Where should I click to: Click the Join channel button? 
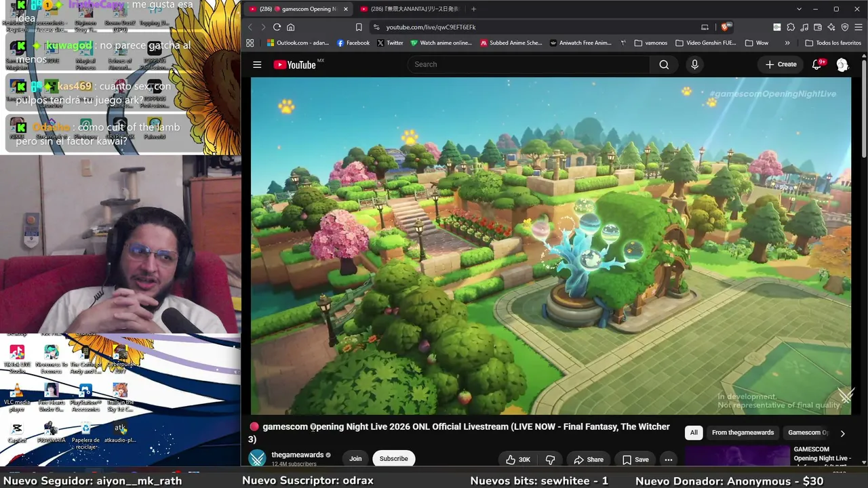(355, 459)
